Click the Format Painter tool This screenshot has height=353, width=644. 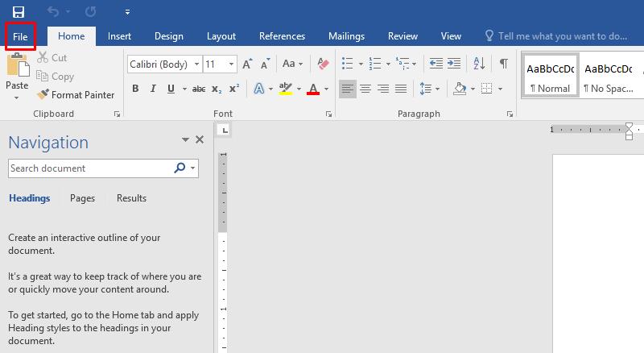tap(76, 94)
